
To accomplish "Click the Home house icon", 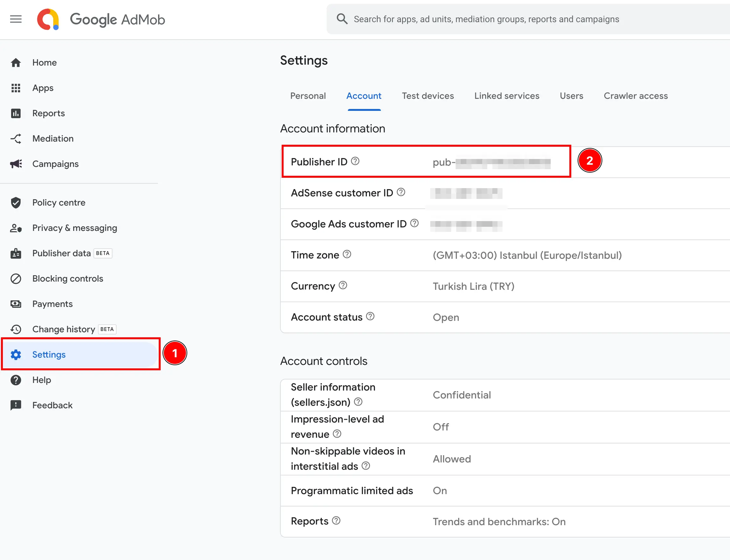I will click(x=16, y=62).
